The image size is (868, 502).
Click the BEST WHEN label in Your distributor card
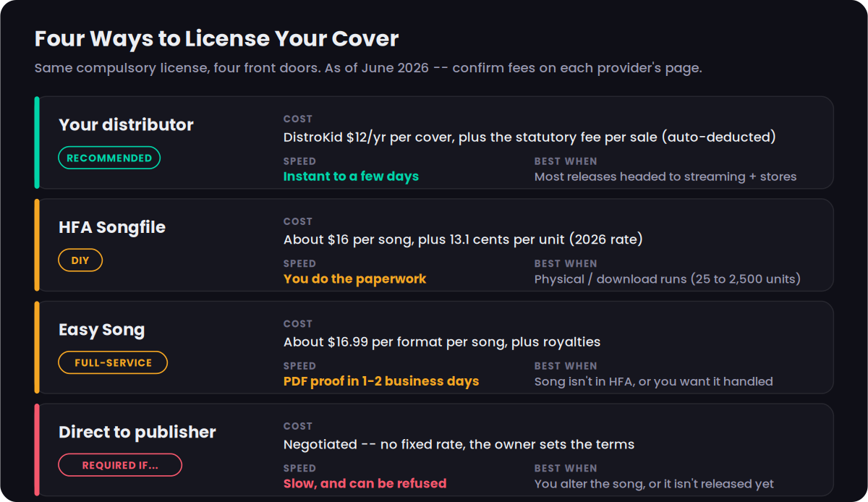[x=566, y=161]
